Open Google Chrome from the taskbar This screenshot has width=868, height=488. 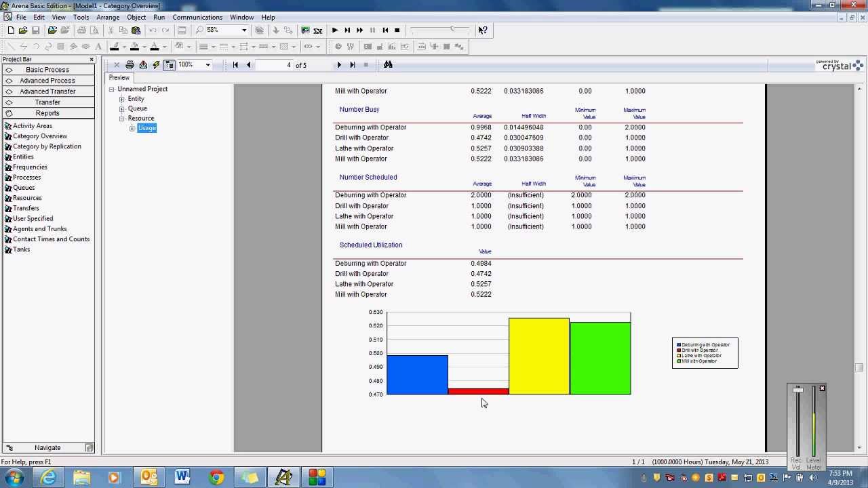[216, 478]
